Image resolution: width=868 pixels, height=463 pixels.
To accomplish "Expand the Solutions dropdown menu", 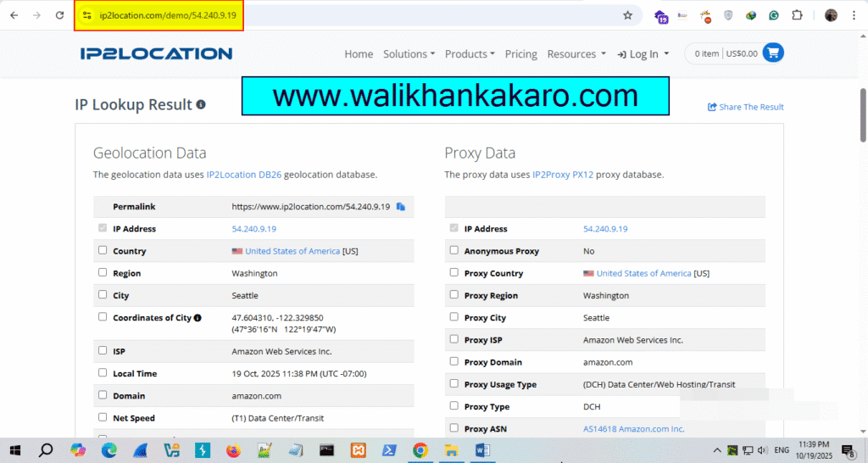I will [409, 53].
